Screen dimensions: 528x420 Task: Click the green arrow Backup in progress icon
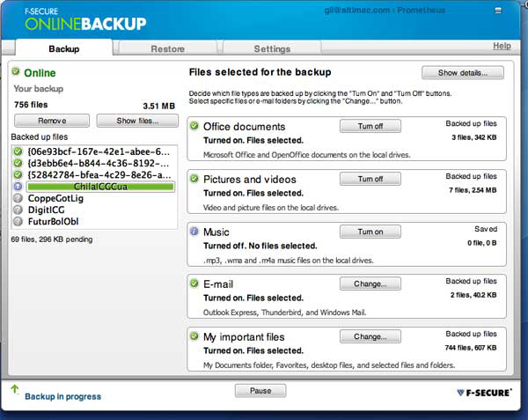point(14,389)
